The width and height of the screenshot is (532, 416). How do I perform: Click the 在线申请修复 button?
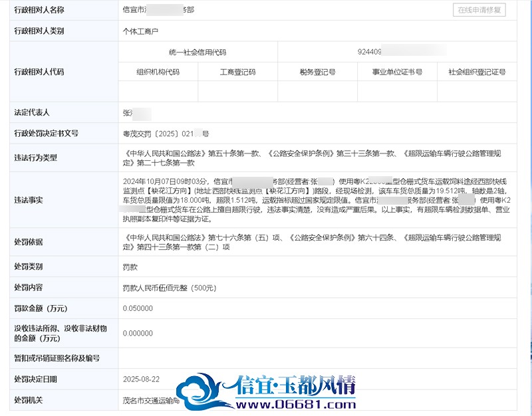pos(479,10)
